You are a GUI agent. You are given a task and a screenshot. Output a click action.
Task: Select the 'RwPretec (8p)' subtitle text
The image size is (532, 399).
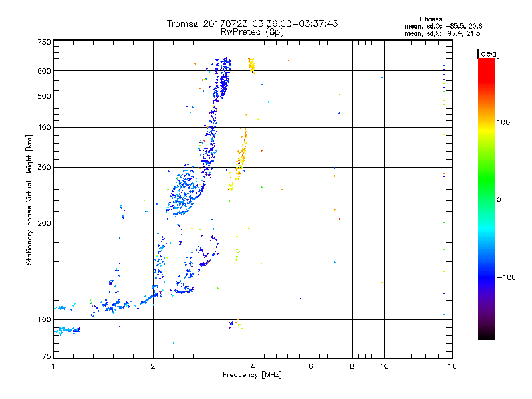tap(252, 32)
